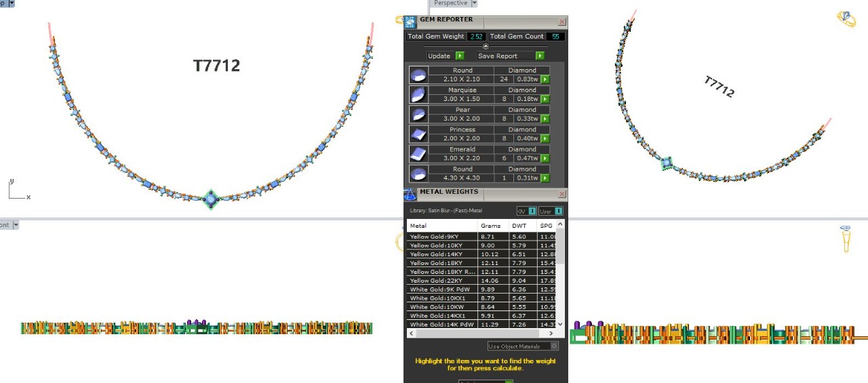Select the Yellow Gold:18KY row
868x383 pixels.
pyautogui.click(x=481, y=263)
